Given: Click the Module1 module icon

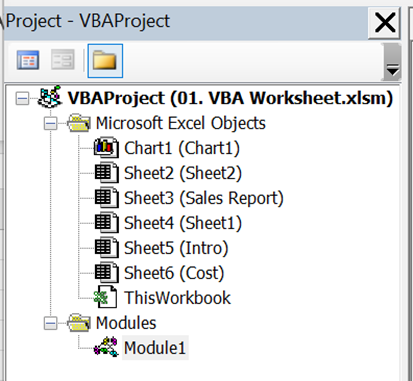Looking at the screenshot, I should pos(106,347).
